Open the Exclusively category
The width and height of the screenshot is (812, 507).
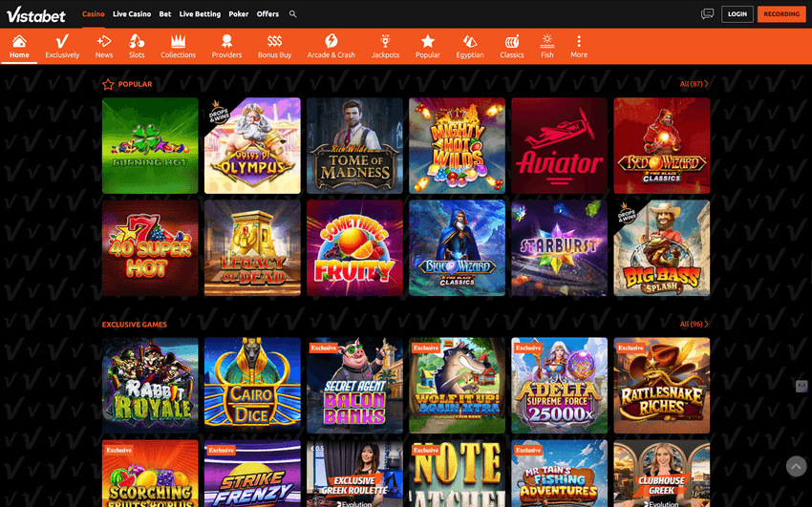coord(62,47)
